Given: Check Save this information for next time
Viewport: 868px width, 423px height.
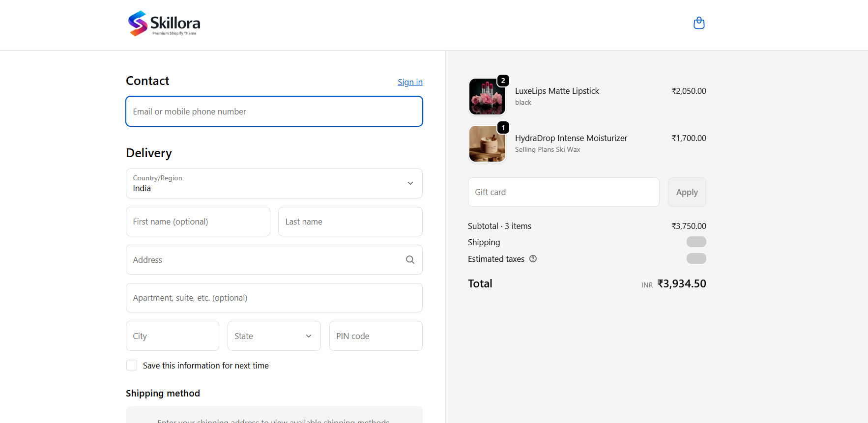Looking at the screenshot, I should coord(132,365).
